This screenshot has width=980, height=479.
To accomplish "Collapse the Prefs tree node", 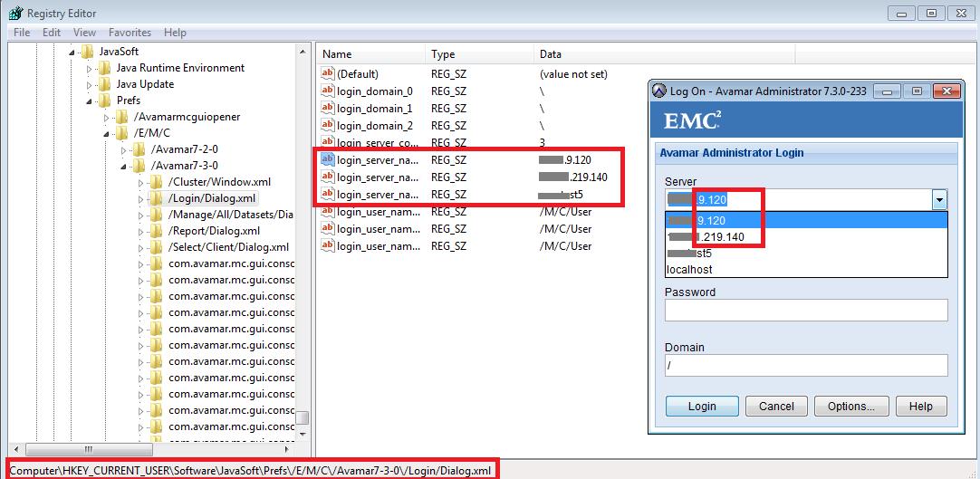I will click(x=89, y=101).
